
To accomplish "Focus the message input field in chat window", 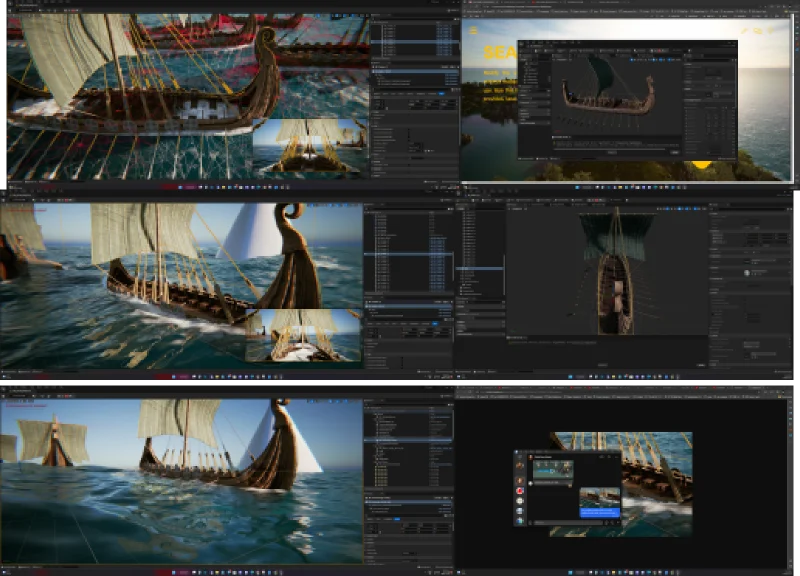I will click(x=566, y=522).
